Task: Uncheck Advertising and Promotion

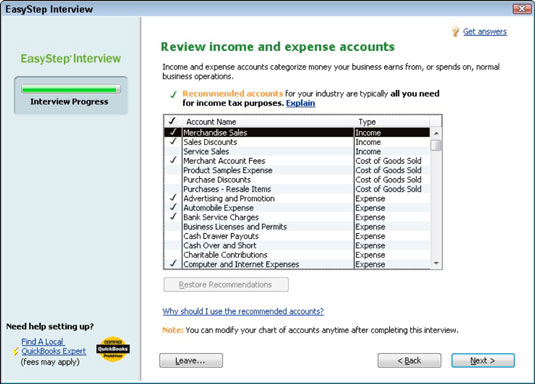Action: tap(173, 198)
